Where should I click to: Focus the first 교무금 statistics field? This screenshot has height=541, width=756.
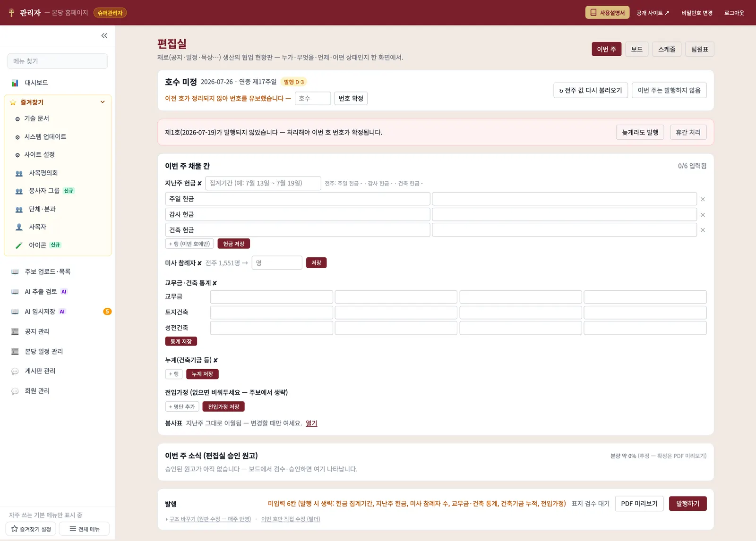click(271, 297)
